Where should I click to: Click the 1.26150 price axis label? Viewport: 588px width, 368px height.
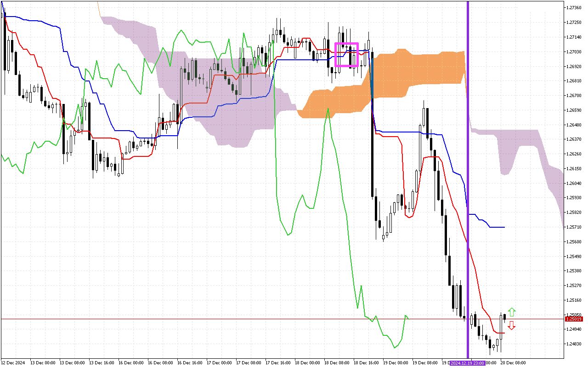click(574, 169)
